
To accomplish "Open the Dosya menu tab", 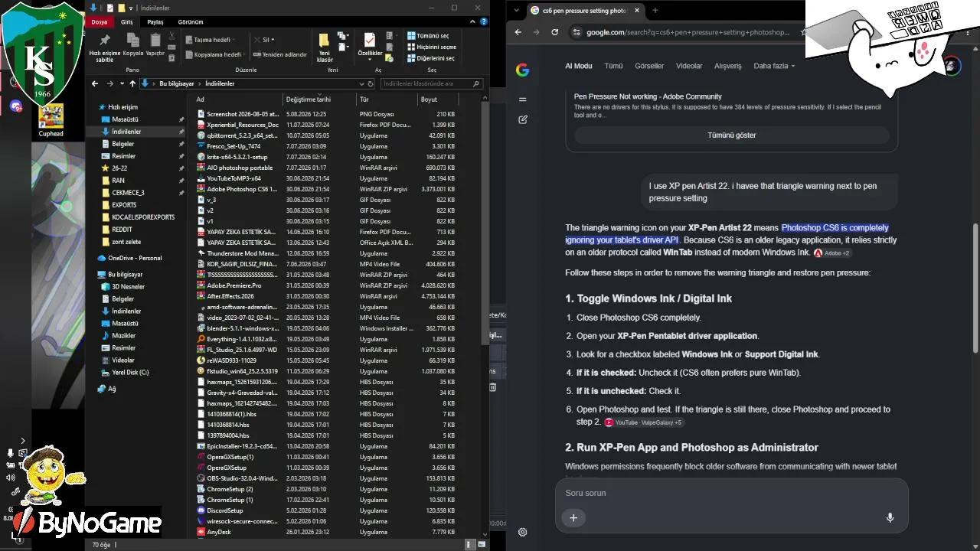I will click(x=100, y=22).
